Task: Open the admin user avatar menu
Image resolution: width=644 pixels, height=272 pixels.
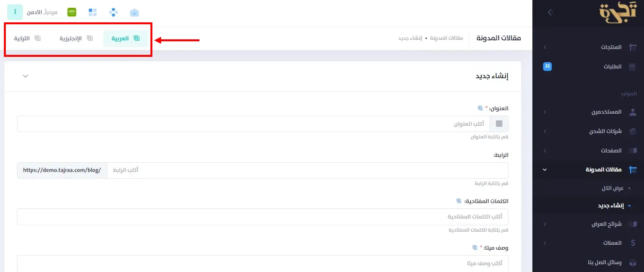Action: pos(15,12)
